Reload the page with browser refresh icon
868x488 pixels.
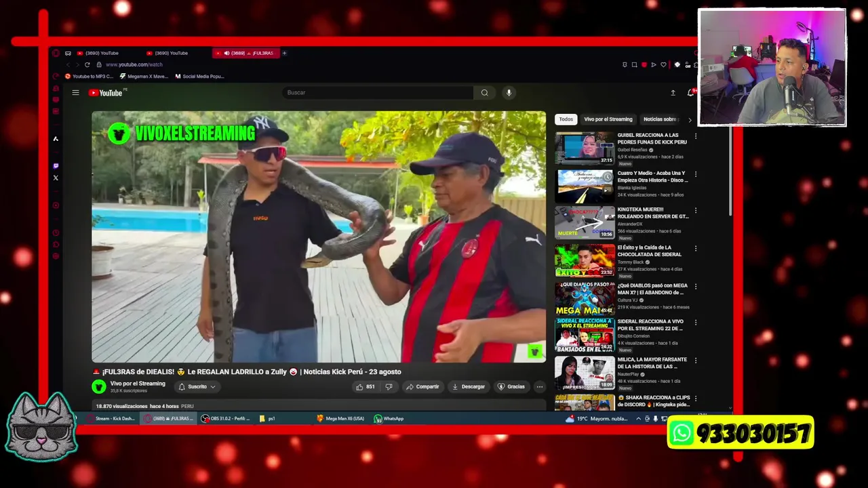(x=87, y=64)
